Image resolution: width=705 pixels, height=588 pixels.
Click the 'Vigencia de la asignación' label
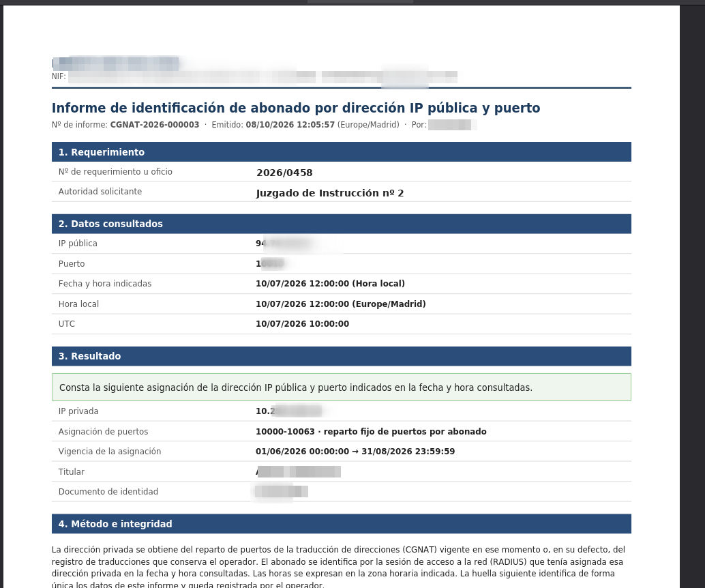(110, 452)
